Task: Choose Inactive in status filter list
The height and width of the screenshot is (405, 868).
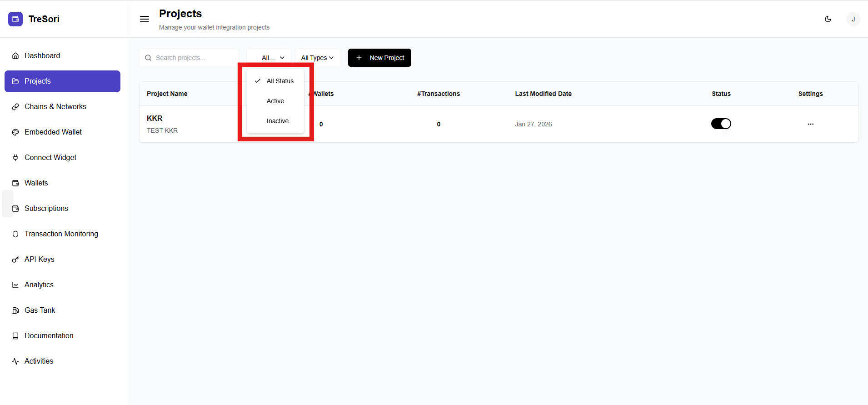Action: pos(277,121)
